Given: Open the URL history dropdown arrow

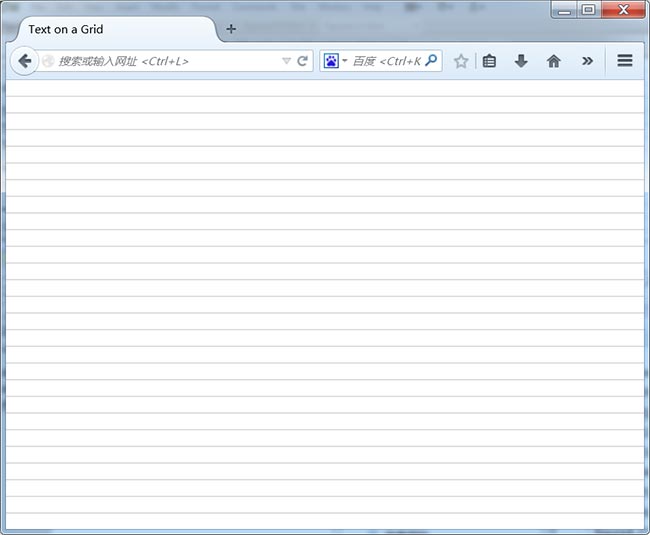Looking at the screenshot, I should point(286,61).
